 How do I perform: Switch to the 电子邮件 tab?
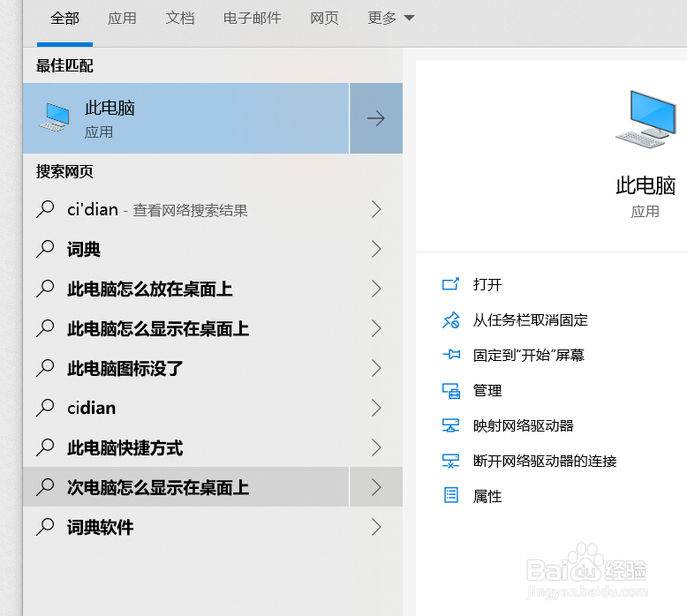[x=252, y=19]
